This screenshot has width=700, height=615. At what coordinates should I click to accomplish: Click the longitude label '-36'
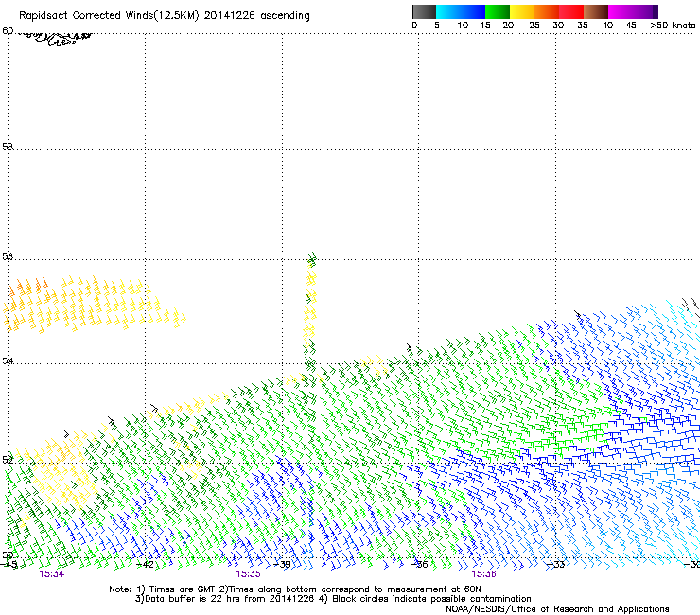(x=419, y=565)
